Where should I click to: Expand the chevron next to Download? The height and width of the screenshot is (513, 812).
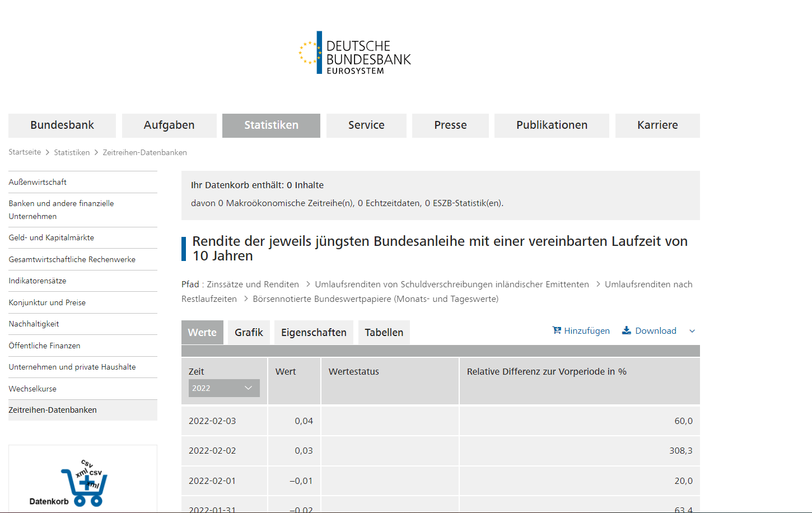tap(692, 331)
